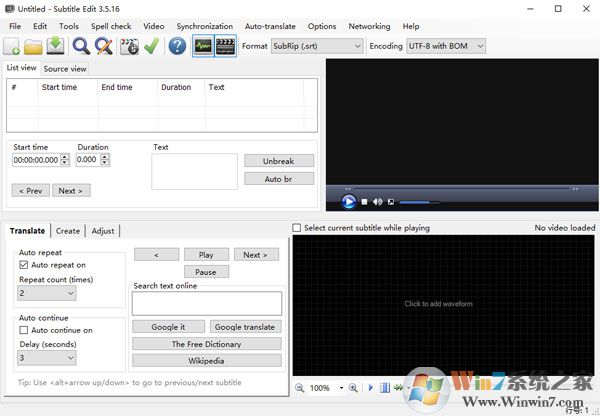Enable the Auto continue on checkbox

pyautogui.click(x=24, y=330)
